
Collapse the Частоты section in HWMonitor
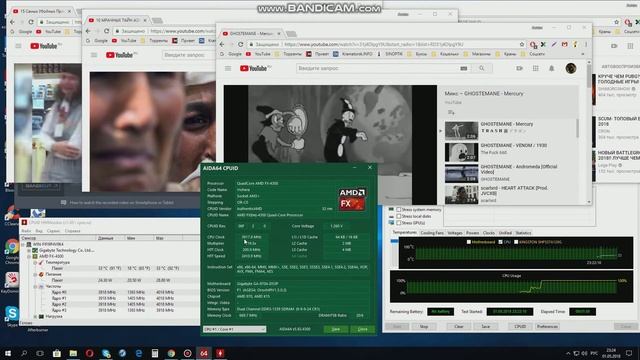click(x=35, y=287)
